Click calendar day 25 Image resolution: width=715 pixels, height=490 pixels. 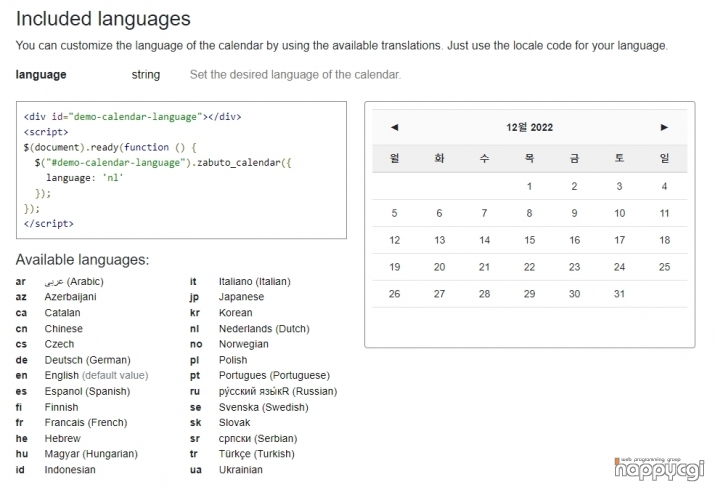[664, 267]
